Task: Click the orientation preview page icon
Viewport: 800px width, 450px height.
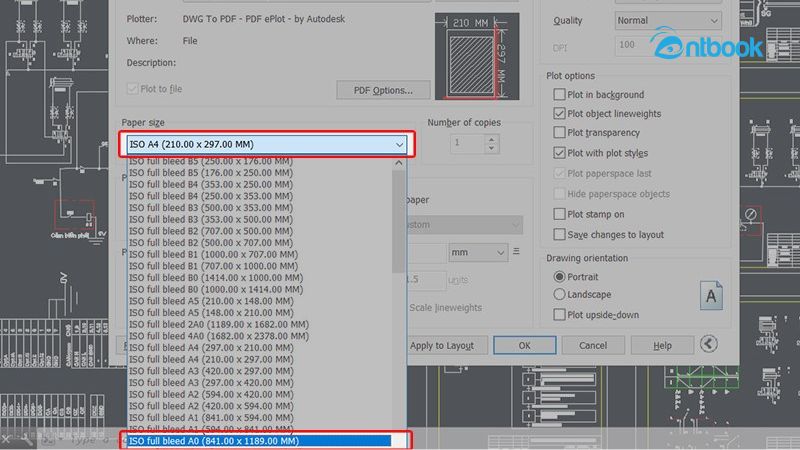Action: (711, 295)
